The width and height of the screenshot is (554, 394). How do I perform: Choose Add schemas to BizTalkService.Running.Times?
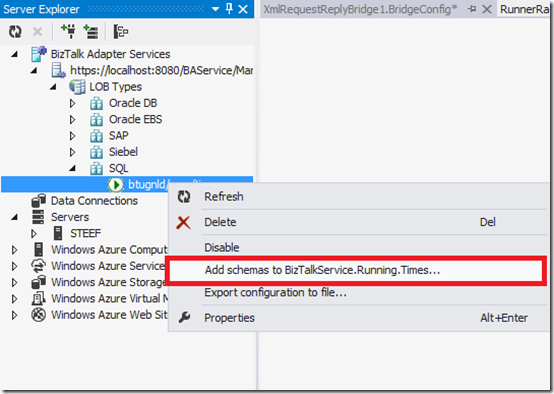coord(356,270)
